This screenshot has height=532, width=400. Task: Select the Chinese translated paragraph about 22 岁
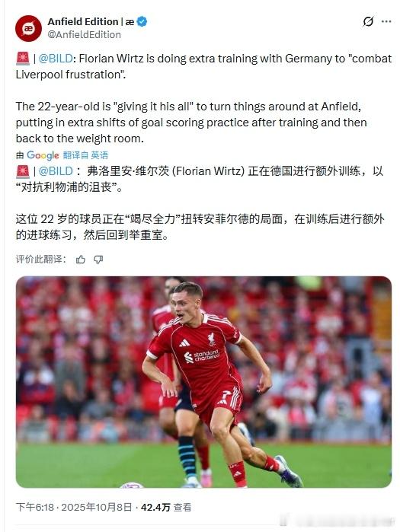point(200,227)
